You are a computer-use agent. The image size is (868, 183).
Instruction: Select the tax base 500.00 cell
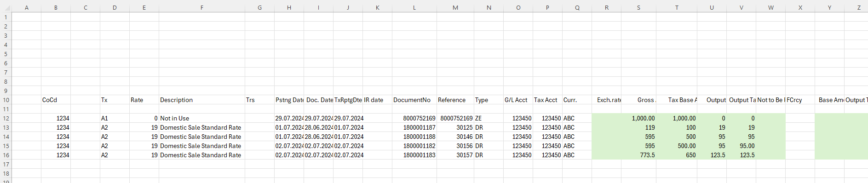tap(677, 146)
